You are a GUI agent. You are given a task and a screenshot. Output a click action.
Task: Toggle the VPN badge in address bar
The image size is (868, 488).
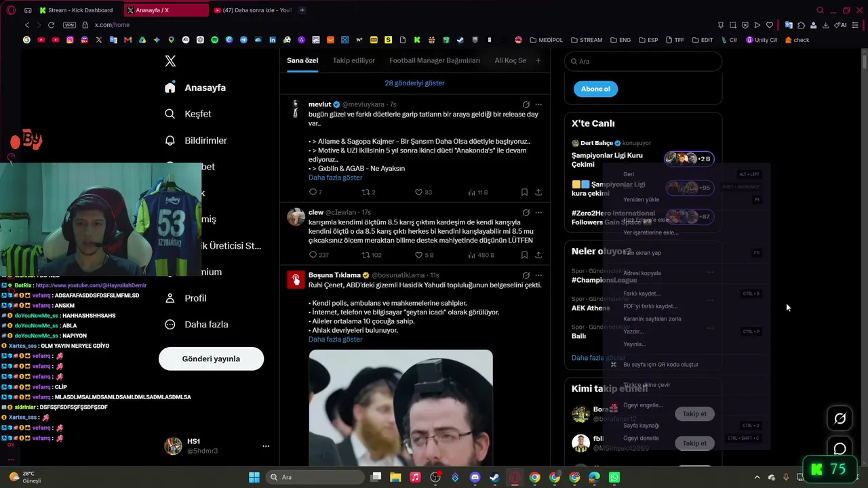point(69,25)
